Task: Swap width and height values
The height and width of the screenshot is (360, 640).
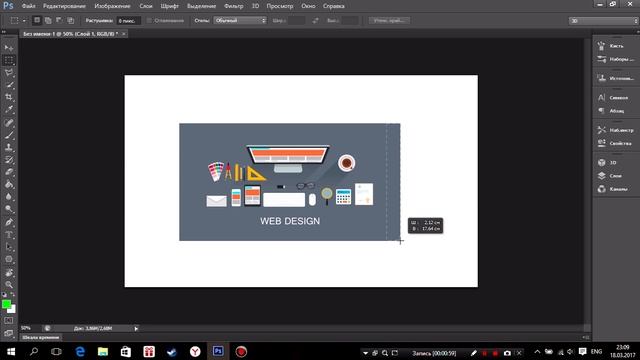Action: (x=316, y=20)
